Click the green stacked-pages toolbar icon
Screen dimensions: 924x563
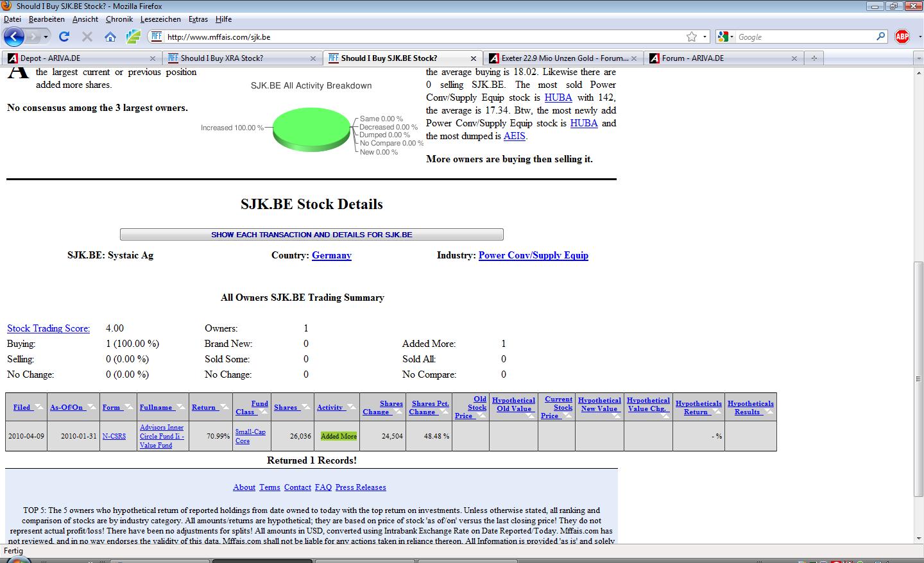click(x=133, y=37)
